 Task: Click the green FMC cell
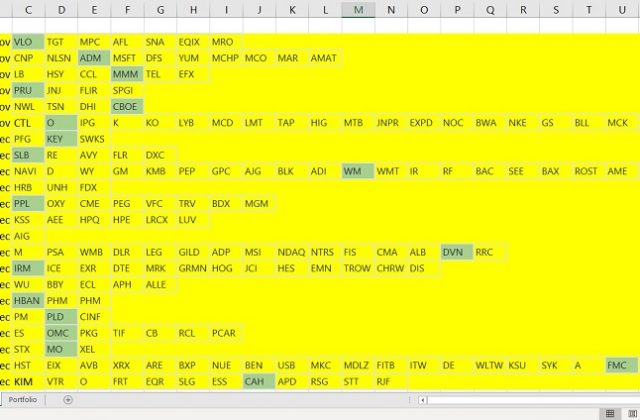[620, 365]
